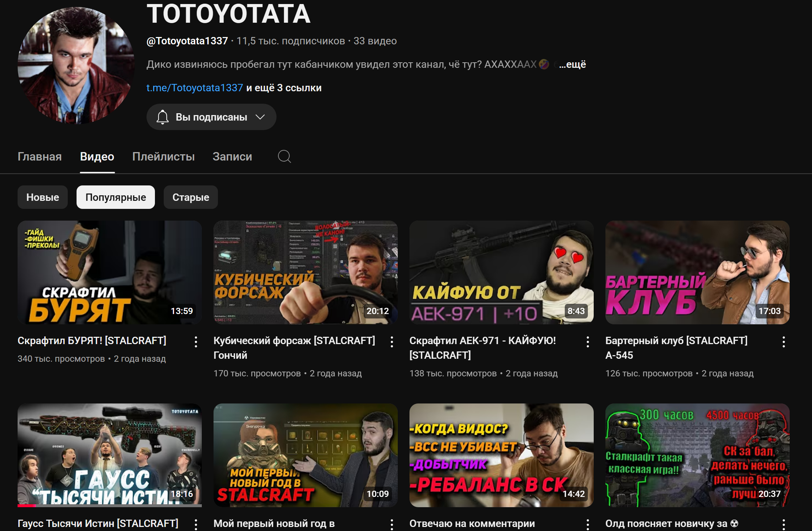Open video title Кубический форсаж [STALCRAFT] Гончий
812x531 pixels.
(x=294, y=348)
